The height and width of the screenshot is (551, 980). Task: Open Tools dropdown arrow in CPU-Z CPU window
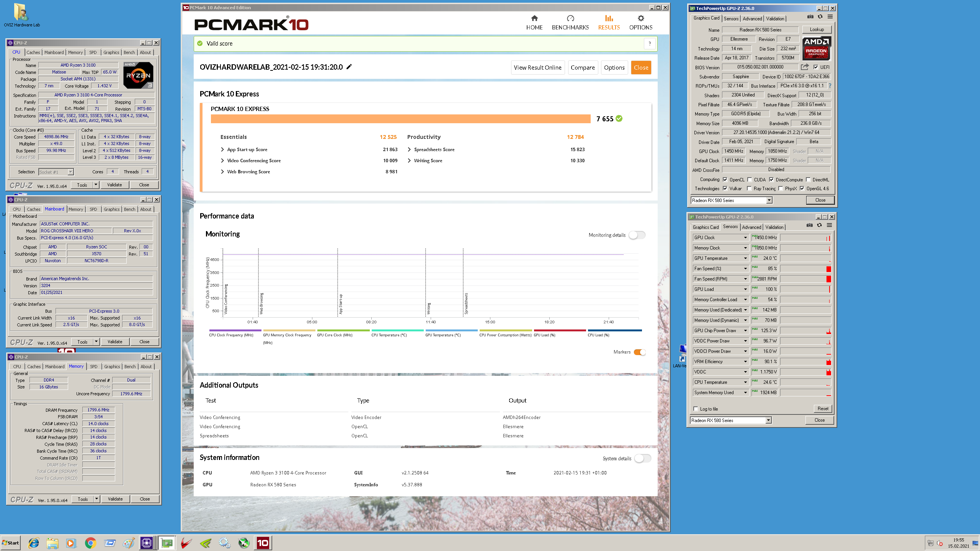[96, 185]
